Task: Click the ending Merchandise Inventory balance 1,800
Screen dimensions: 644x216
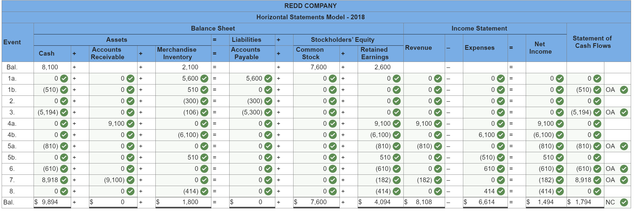Action: pyautogui.click(x=190, y=202)
